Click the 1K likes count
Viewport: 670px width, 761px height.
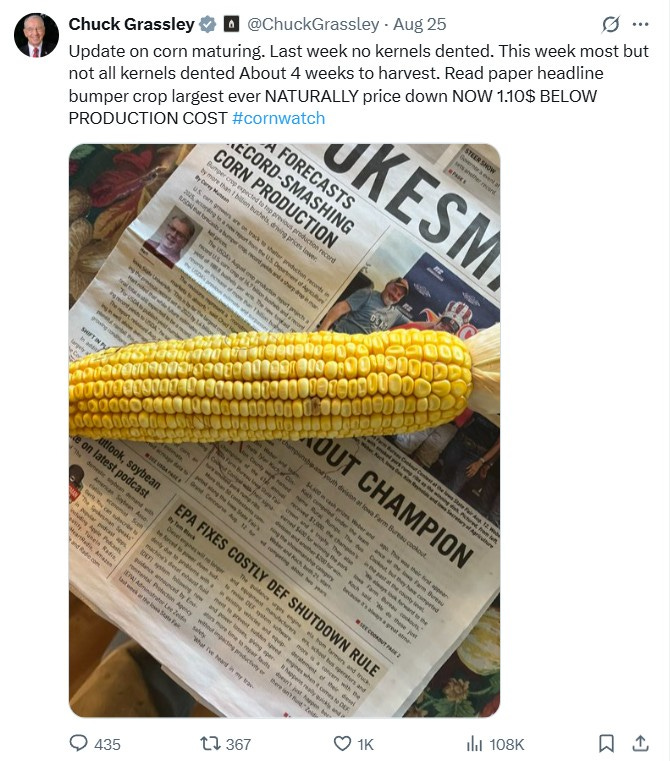[x=365, y=744]
